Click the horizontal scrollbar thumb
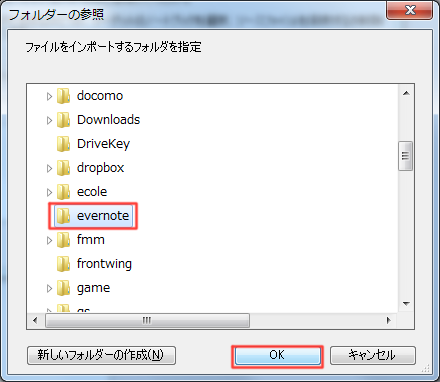The width and height of the screenshot is (440, 382). (147, 321)
